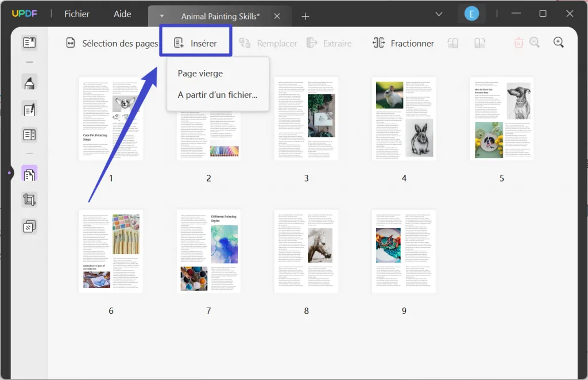
Task: Select the Reader mode icon
Action: tap(29, 42)
